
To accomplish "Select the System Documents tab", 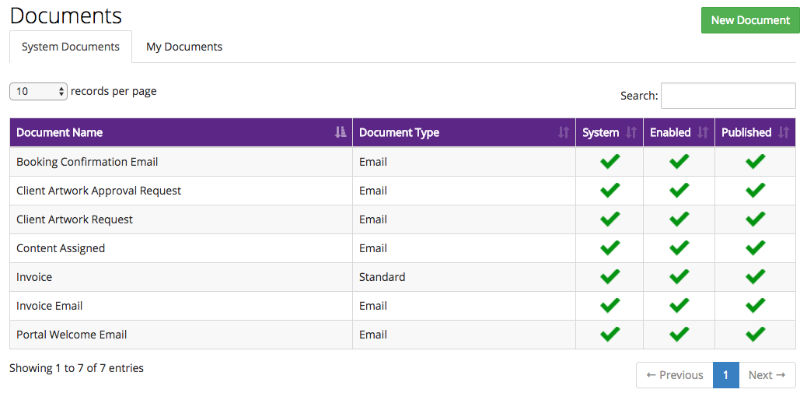I will tap(70, 47).
